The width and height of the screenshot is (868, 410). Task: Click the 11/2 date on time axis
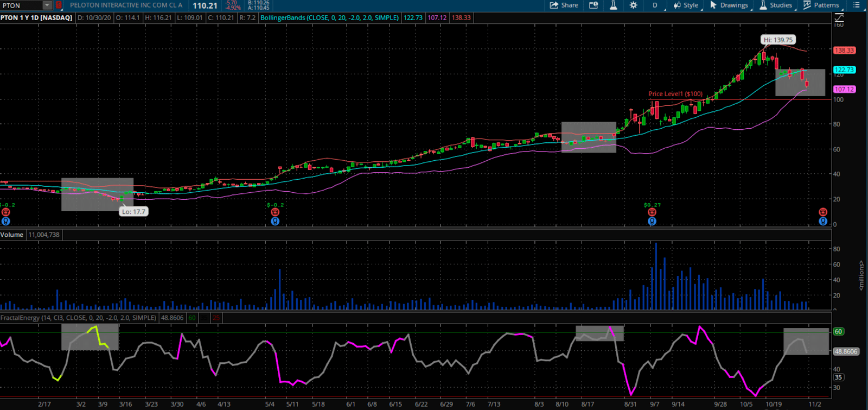click(815, 404)
